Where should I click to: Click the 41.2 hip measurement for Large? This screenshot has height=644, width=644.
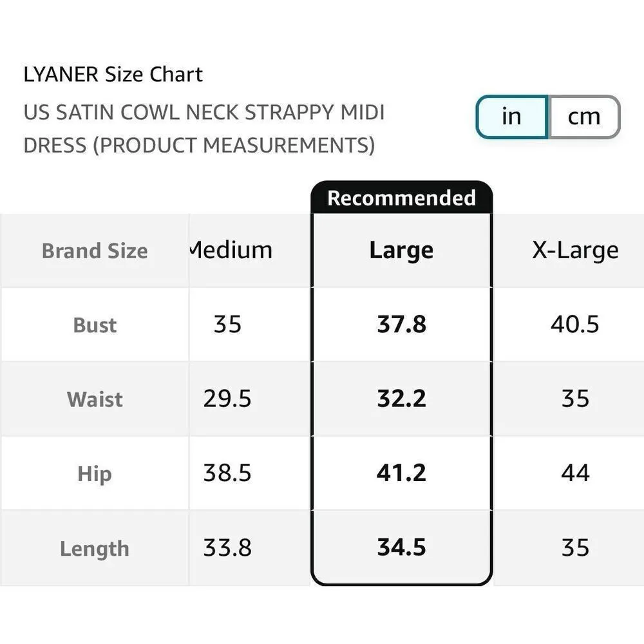pyautogui.click(x=401, y=473)
